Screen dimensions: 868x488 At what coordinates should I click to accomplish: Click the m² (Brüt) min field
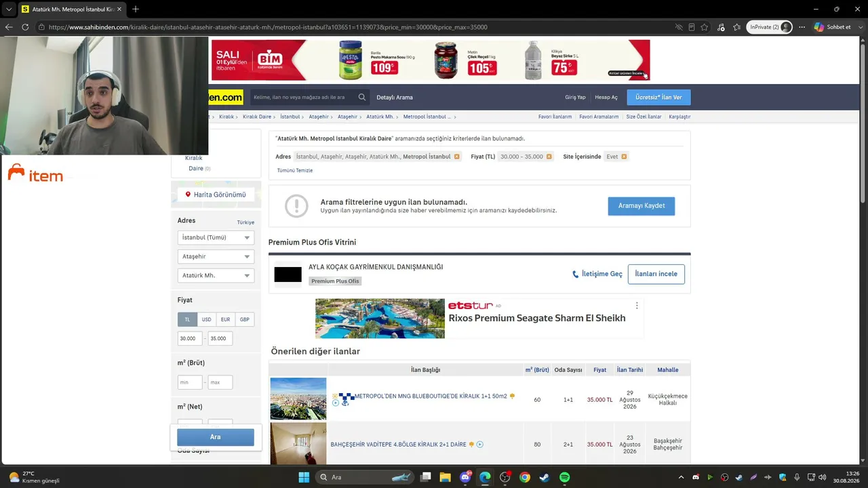190,382
